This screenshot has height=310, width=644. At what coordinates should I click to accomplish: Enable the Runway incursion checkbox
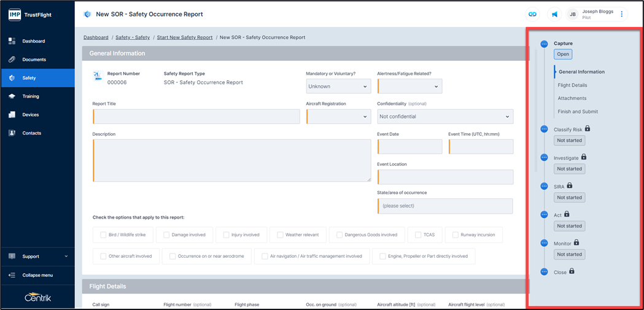click(x=456, y=234)
